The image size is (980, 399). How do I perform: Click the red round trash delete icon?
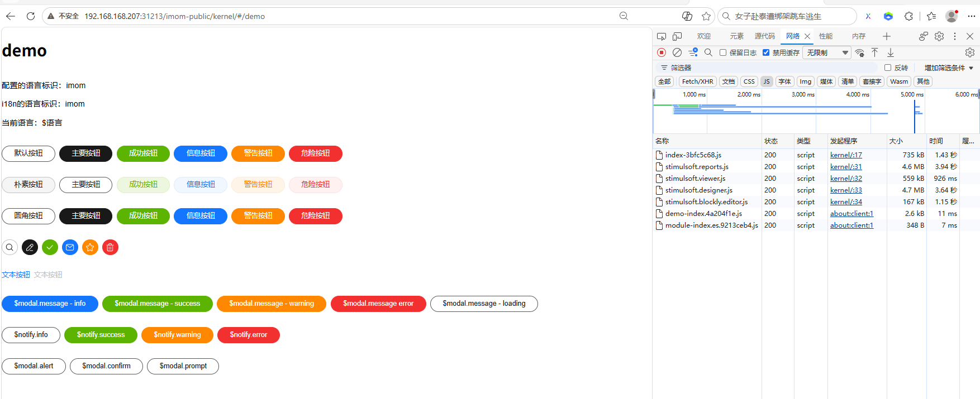(111, 247)
